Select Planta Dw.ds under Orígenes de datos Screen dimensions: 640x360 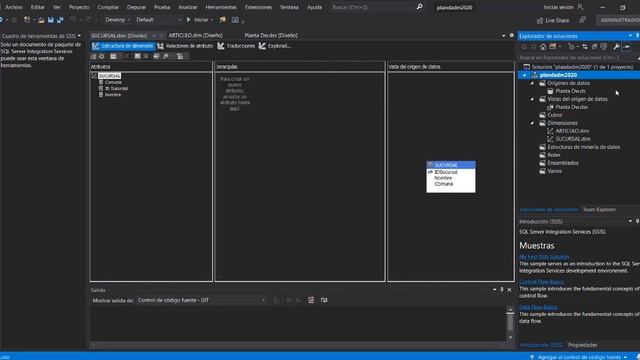pos(570,91)
